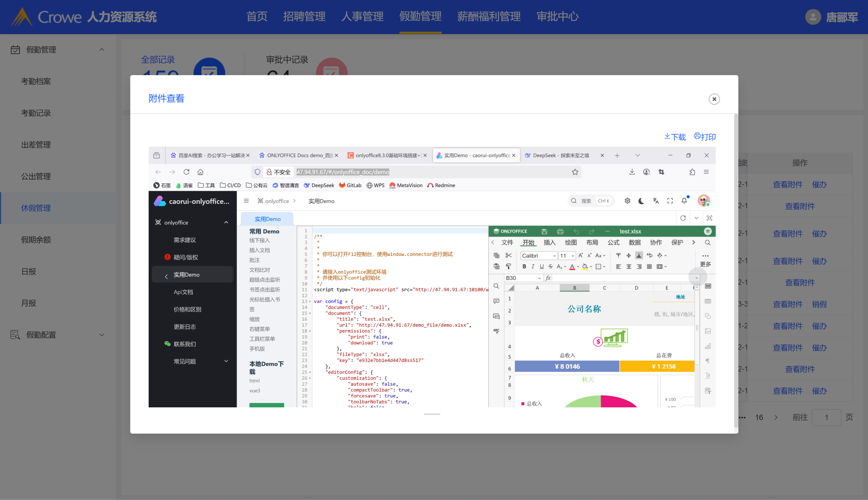868x500 pixels.
Task: Click the translate language icon
Action: 656,201
